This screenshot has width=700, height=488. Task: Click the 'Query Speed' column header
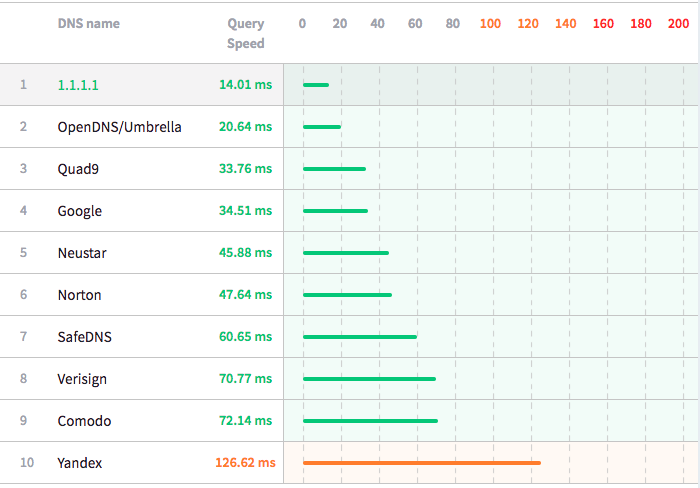(246, 33)
